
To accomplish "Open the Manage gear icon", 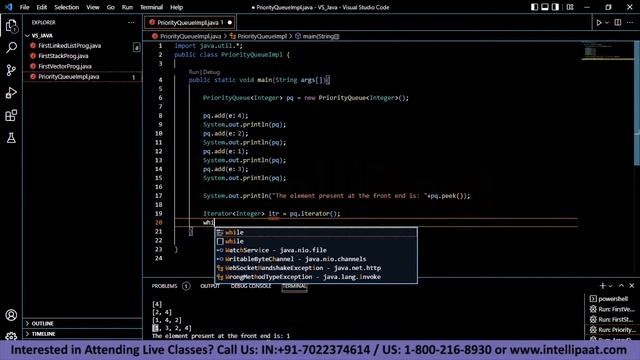I will 11,336.
